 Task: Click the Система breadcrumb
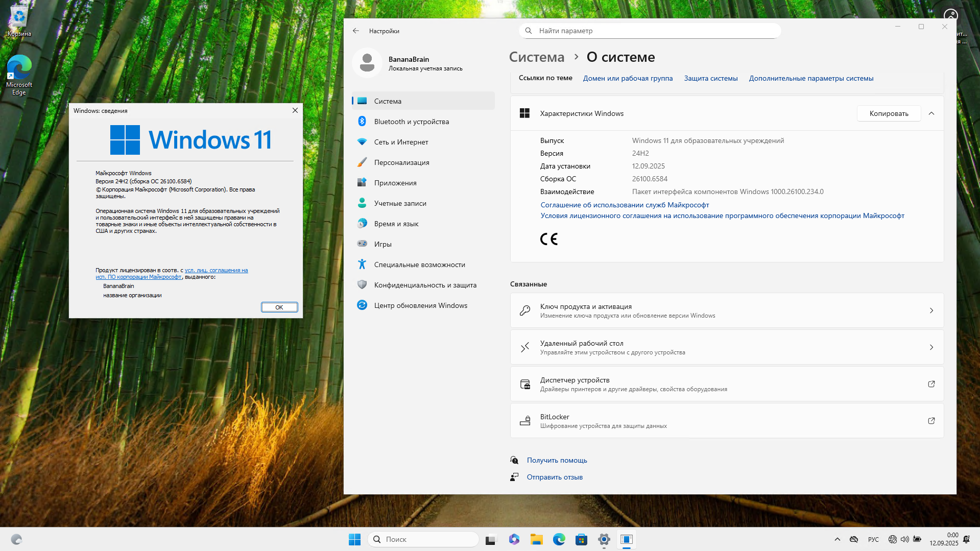click(x=537, y=57)
